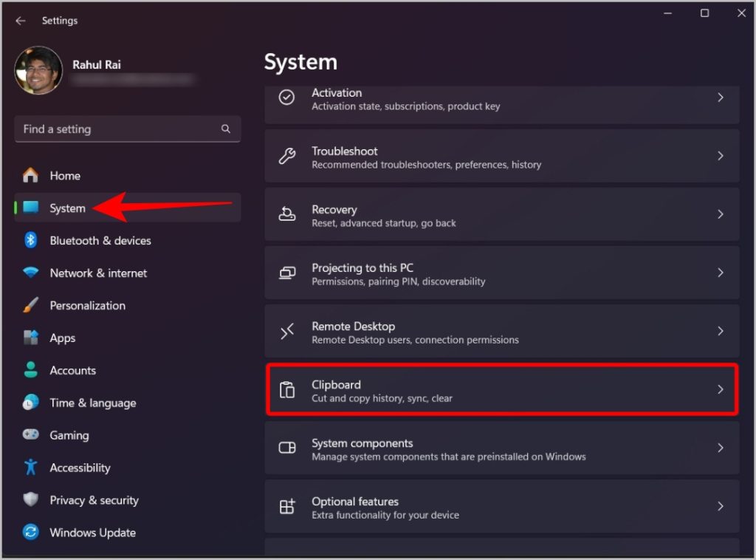The height and width of the screenshot is (560, 756).
Task: Open Time & language label
Action: pos(93,403)
